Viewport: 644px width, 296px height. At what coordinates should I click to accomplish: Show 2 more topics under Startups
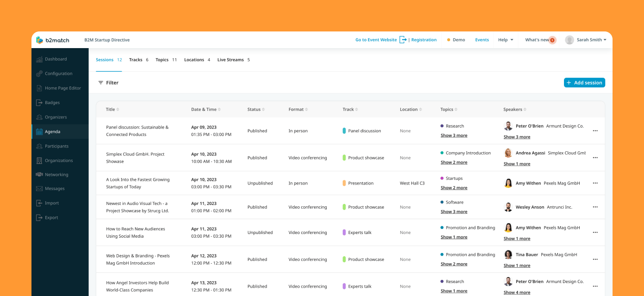tap(454, 188)
